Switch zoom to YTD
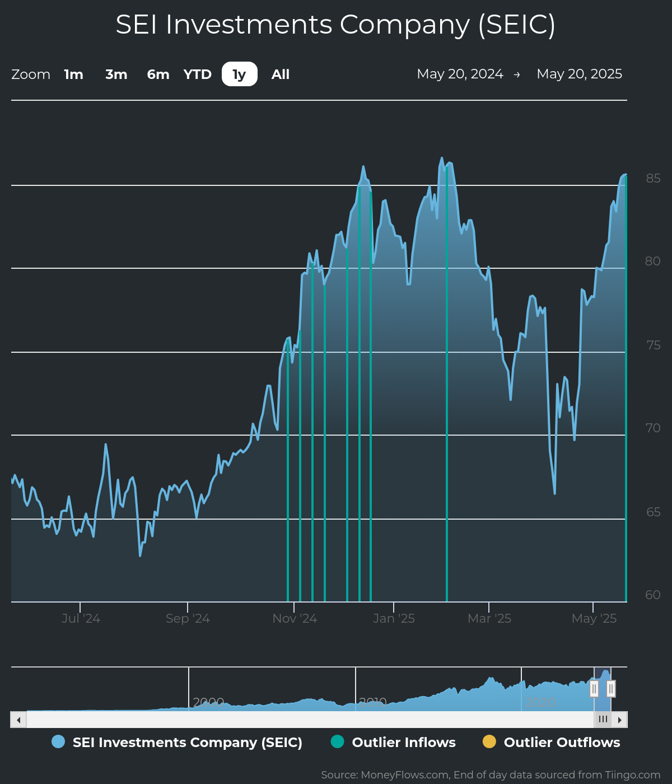Image resolution: width=672 pixels, height=784 pixels. (x=198, y=74)
